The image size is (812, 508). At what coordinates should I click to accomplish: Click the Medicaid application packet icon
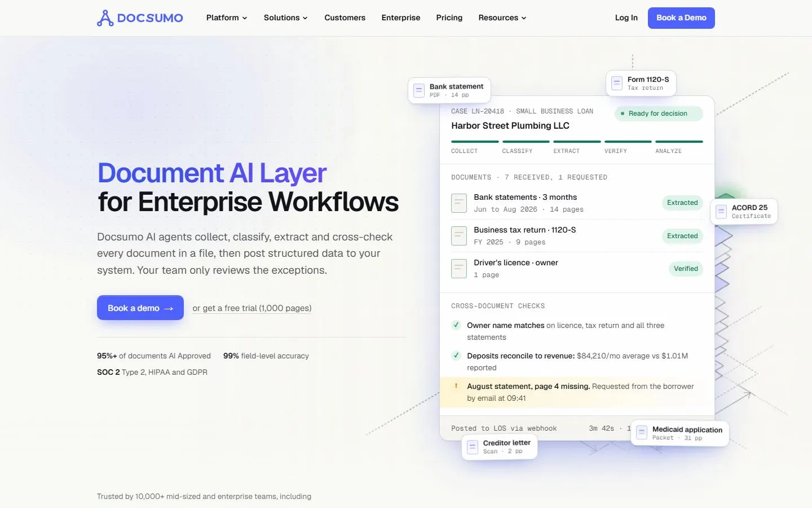[x=642, y=433]
